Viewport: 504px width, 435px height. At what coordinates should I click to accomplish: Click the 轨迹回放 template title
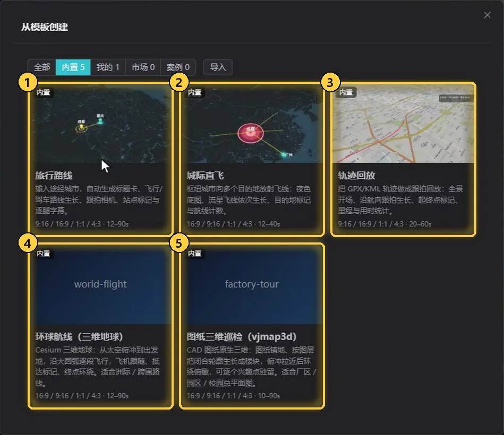pyautogui.click(x=356, y=175)
